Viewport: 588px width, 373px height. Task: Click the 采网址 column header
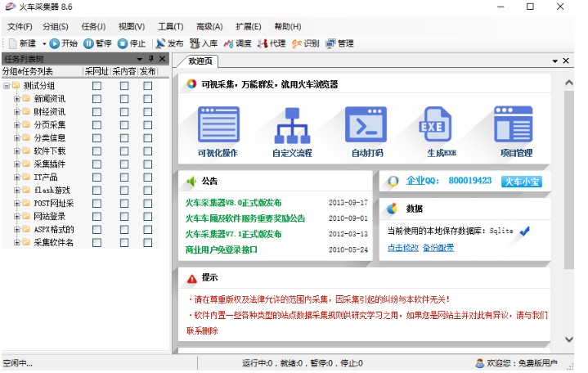(x=97, y=71)
